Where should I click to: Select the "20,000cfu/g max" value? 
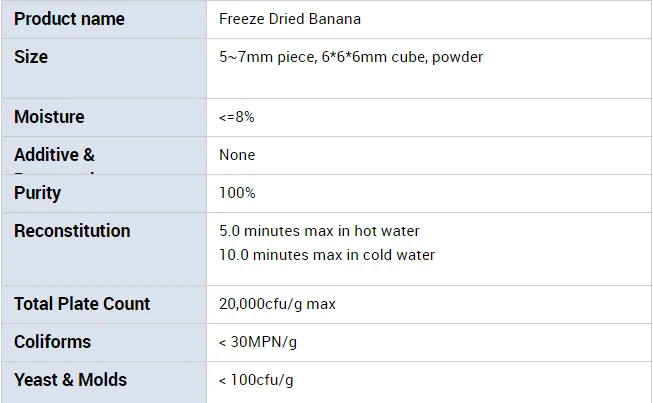click(x=277, y=304)
